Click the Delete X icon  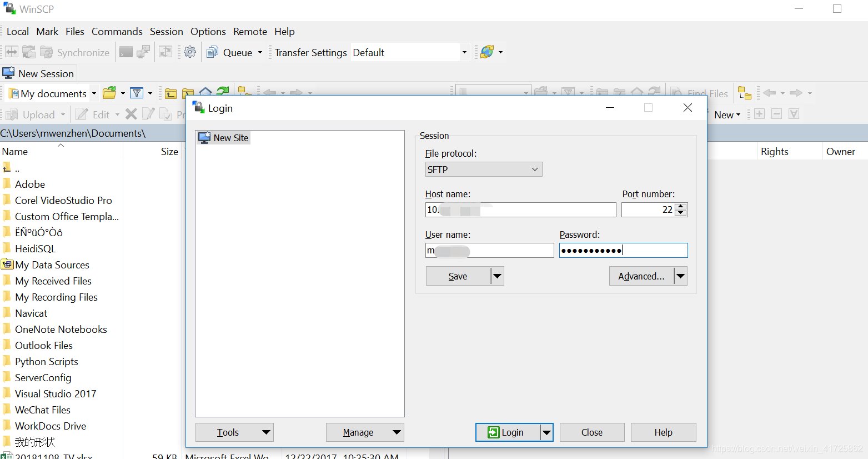(x=131, y=114)
